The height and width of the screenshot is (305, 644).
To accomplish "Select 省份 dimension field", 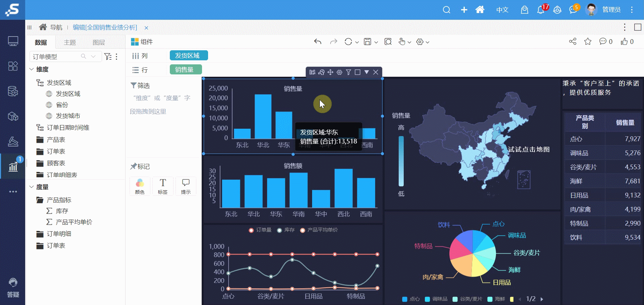I will [x=62, y=105].
